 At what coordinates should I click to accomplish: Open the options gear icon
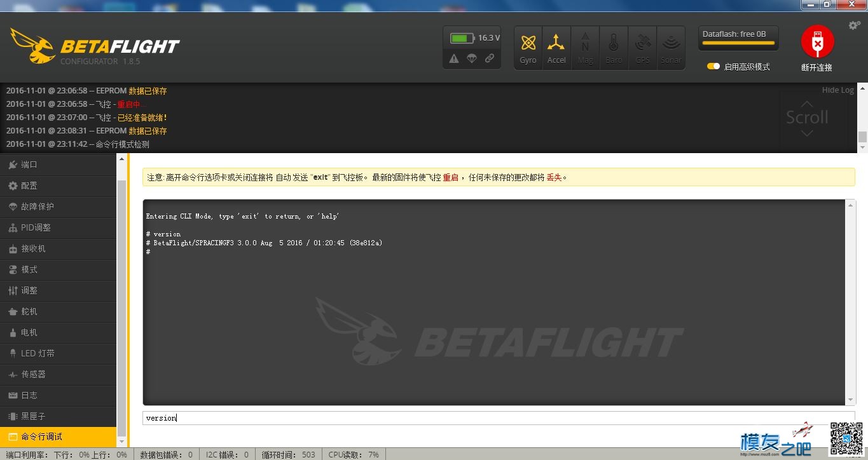click(855, 25)
